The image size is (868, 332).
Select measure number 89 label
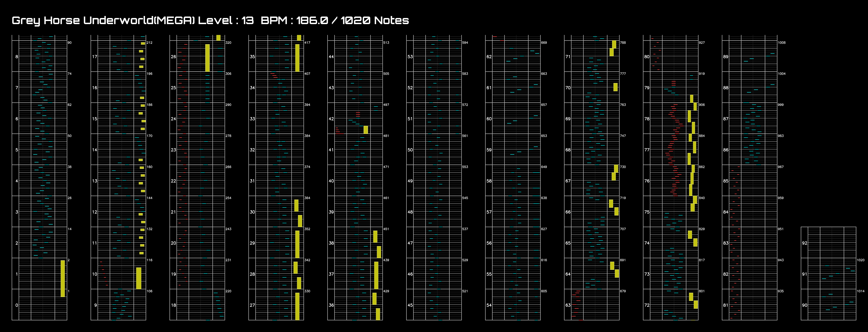[725, 56]
